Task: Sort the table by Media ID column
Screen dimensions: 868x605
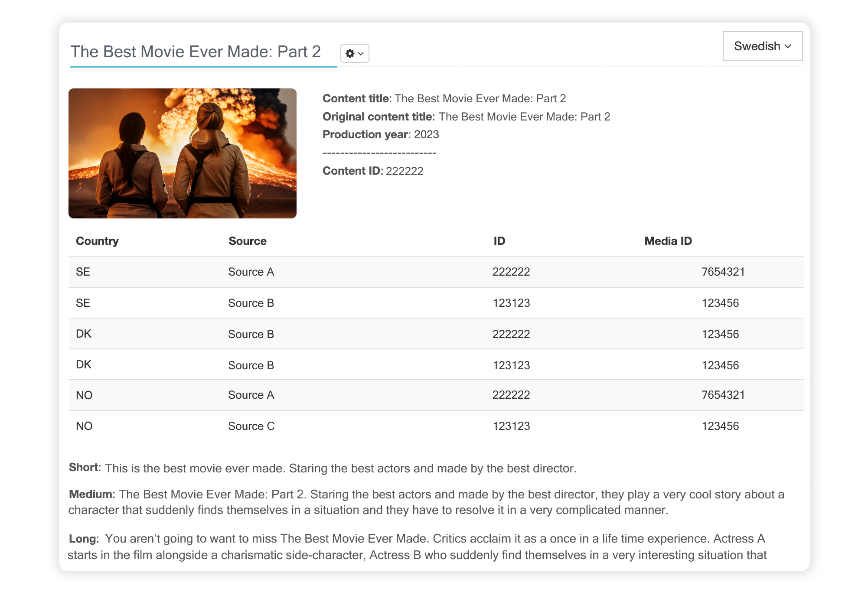Action: tap(668, 241)
